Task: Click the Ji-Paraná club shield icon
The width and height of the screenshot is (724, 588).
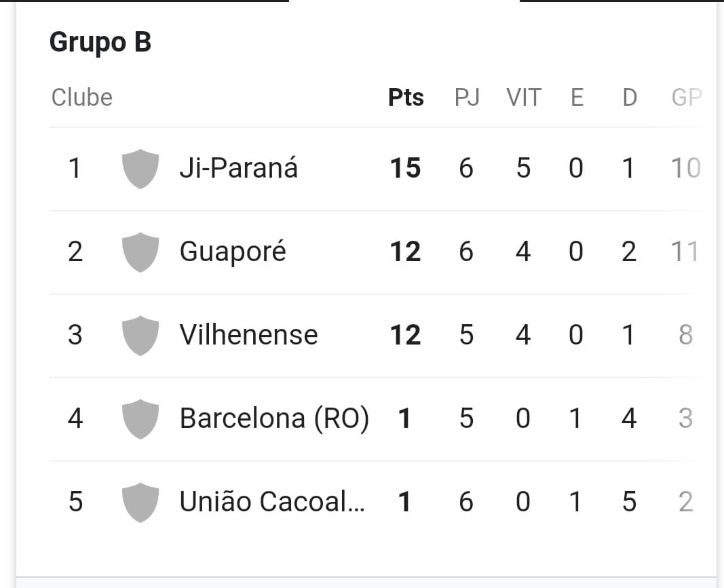Action: 140,168
